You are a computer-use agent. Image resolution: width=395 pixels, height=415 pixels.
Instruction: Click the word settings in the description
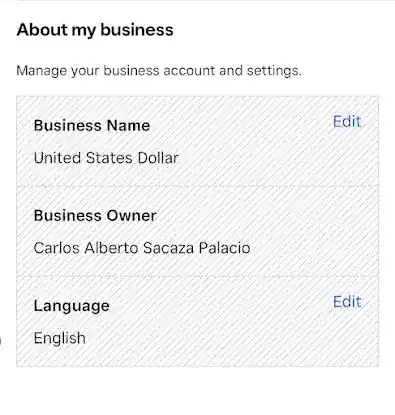tap(274, 71)
